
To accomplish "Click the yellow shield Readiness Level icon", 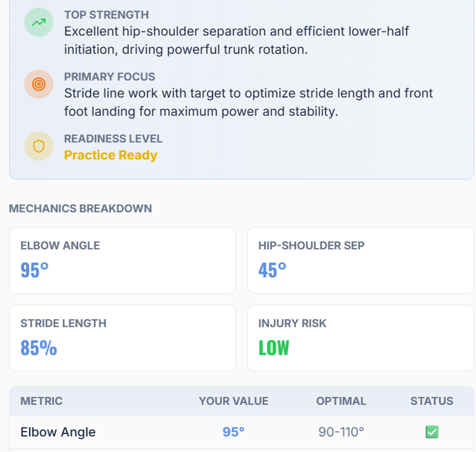I will click(39, 146).
